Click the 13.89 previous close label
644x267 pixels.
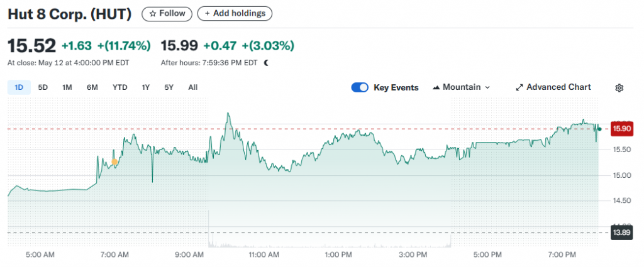click(621, 232)
